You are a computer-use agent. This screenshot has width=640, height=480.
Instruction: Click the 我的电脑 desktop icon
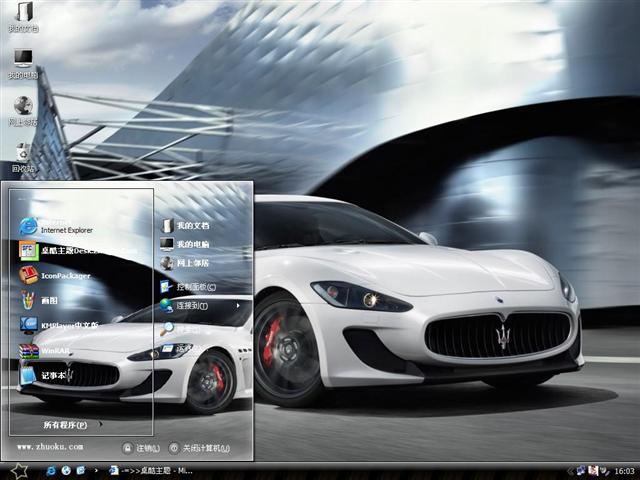coord(22,60)
